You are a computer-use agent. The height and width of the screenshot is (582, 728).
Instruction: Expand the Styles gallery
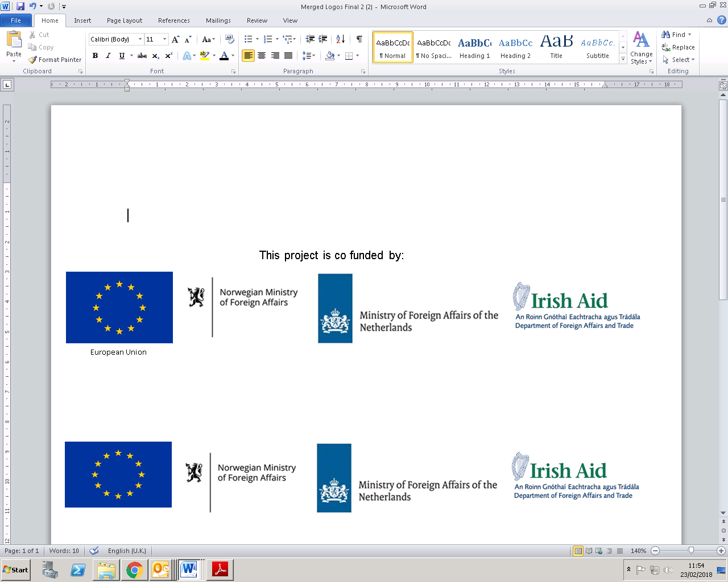pyautogui.click(x=623, y=59)
